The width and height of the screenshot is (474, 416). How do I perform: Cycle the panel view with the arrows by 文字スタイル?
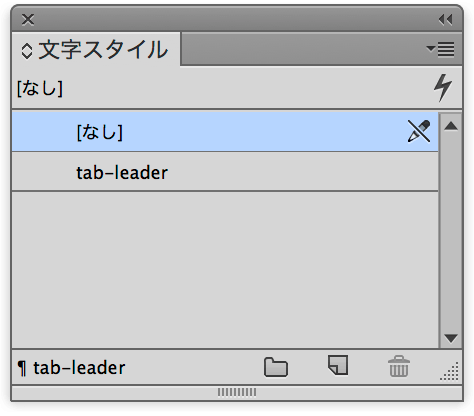27,51
